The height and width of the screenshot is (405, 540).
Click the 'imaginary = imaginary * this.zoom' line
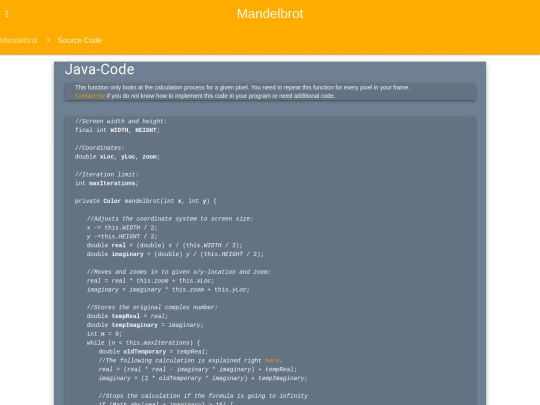tap(168, 290)
